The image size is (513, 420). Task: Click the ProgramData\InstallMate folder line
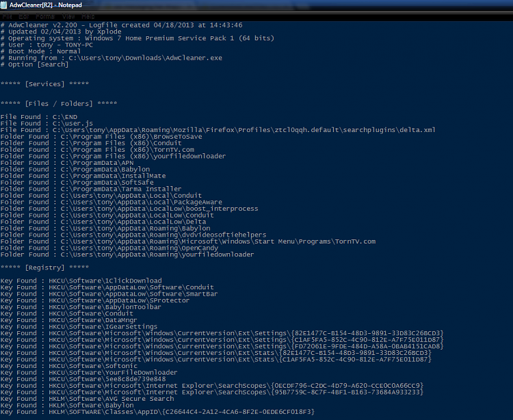[x=83, y=176]
